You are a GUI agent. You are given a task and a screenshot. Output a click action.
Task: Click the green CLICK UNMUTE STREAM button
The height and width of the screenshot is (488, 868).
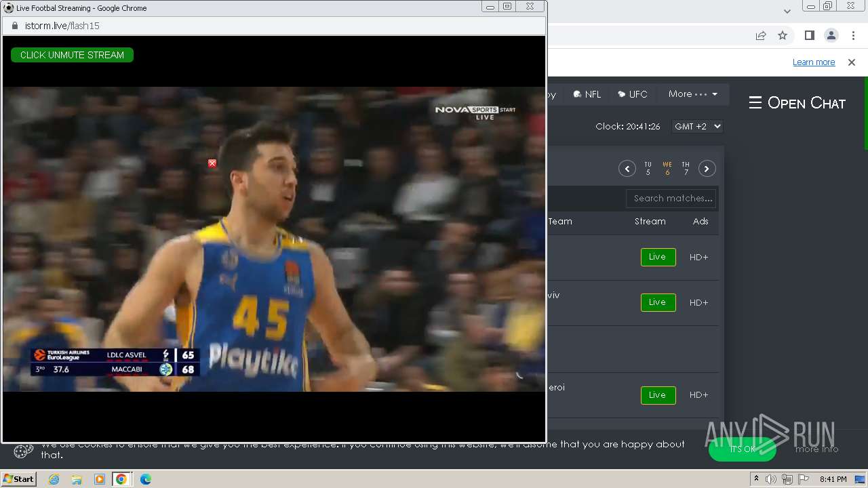(72, 55)
